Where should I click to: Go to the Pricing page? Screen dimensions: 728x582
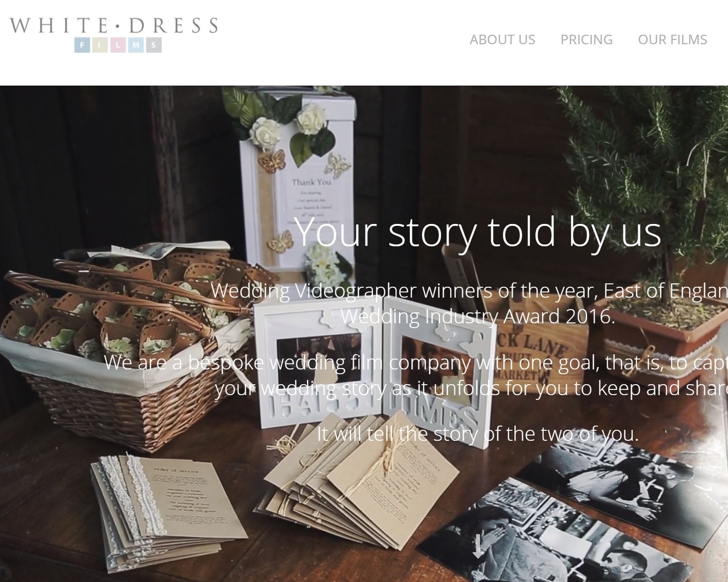(586, 39)
